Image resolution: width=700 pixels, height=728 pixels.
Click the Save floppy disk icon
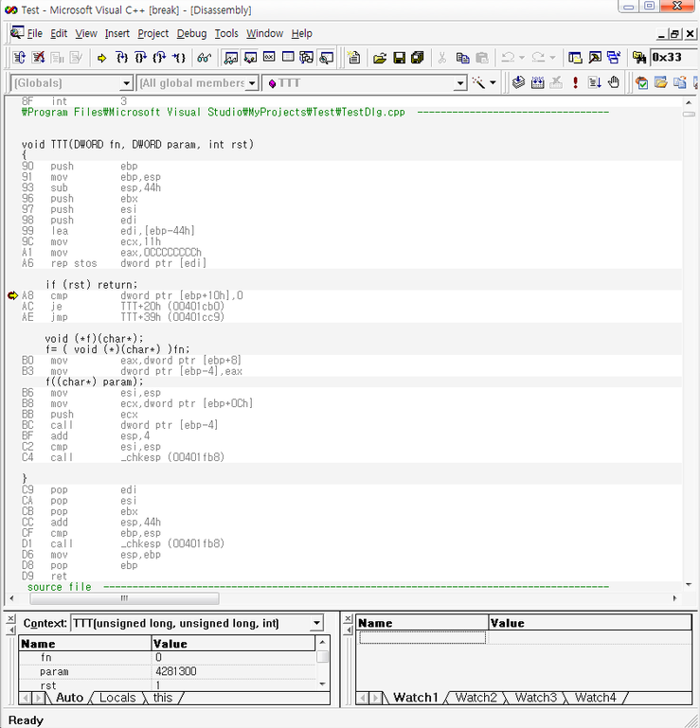[x=399, y=58]
